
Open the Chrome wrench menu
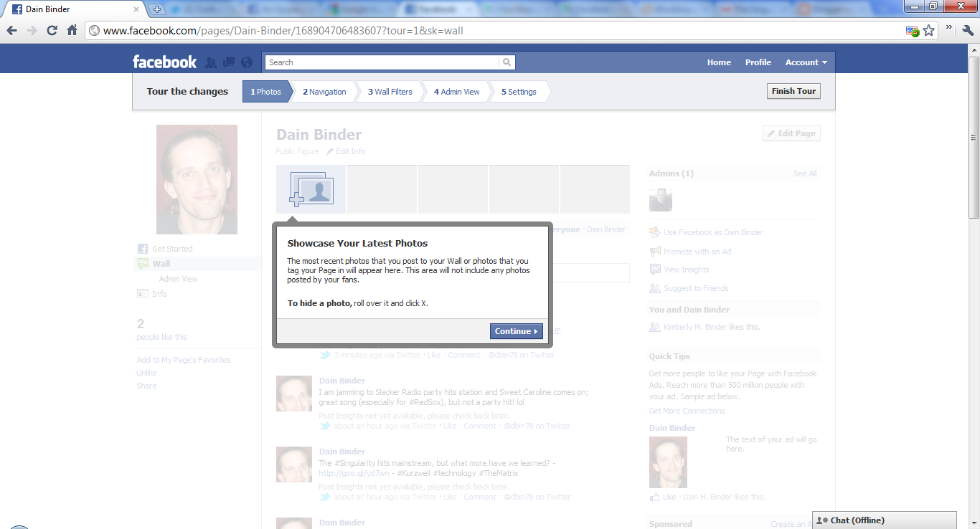(968, 30)
